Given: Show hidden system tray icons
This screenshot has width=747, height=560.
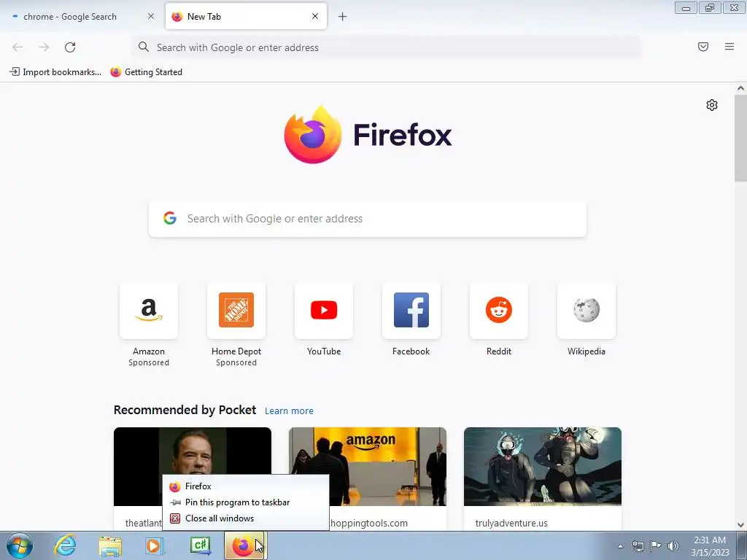Looking at the screenshot, I should pos(620,546).
